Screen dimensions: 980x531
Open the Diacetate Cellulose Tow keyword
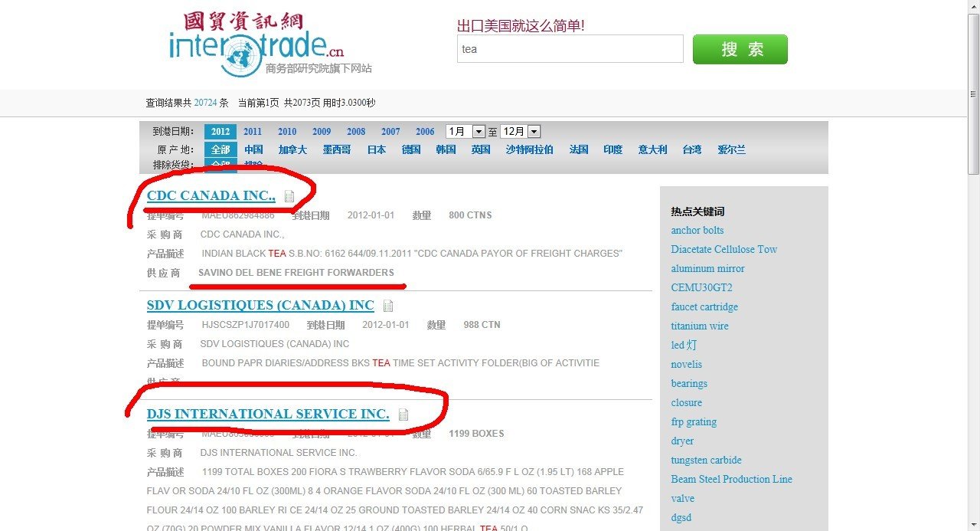tap(724, 249)
